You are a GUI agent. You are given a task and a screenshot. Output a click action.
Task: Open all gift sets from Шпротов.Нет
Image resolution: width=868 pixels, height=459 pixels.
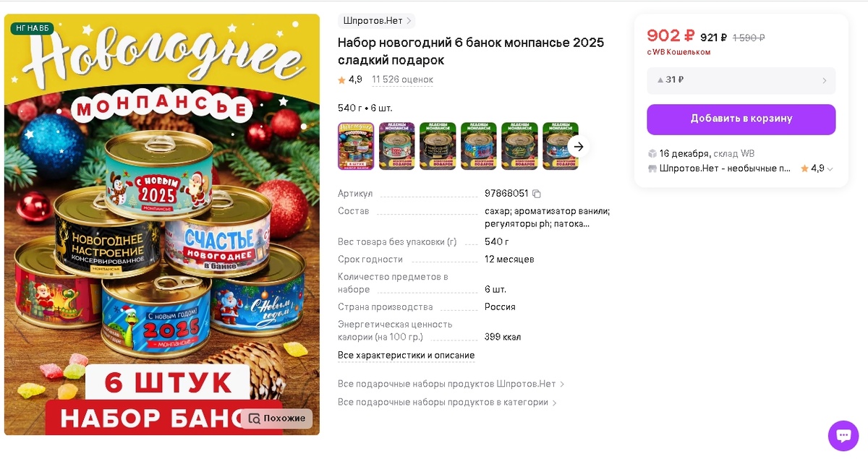(451, 384)
